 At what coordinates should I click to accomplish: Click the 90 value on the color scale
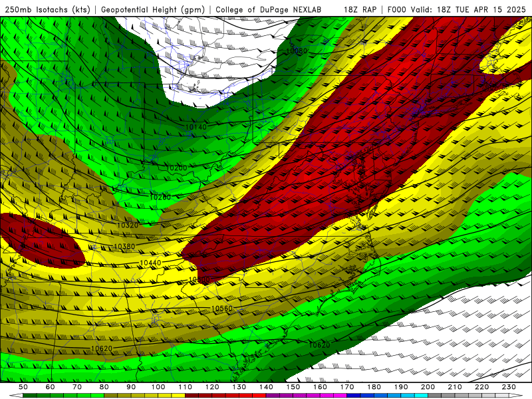click(x=131, y=387)
